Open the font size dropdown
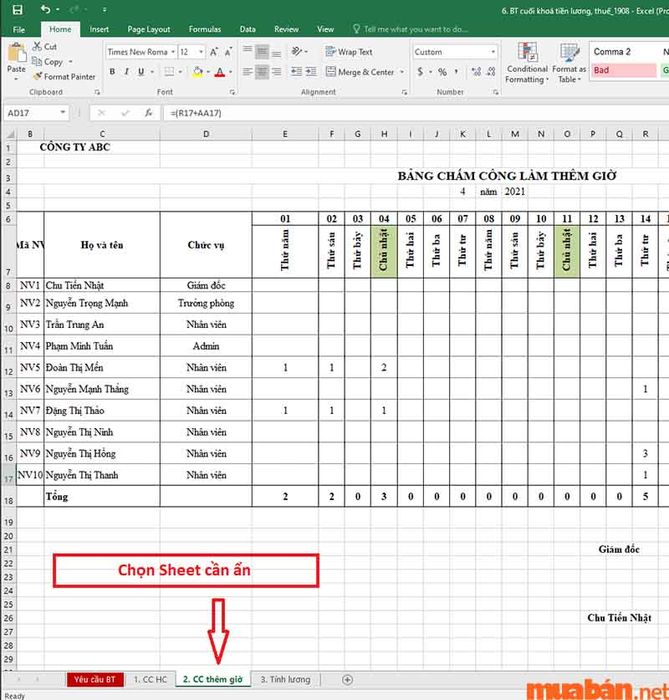 click(201, 52)
